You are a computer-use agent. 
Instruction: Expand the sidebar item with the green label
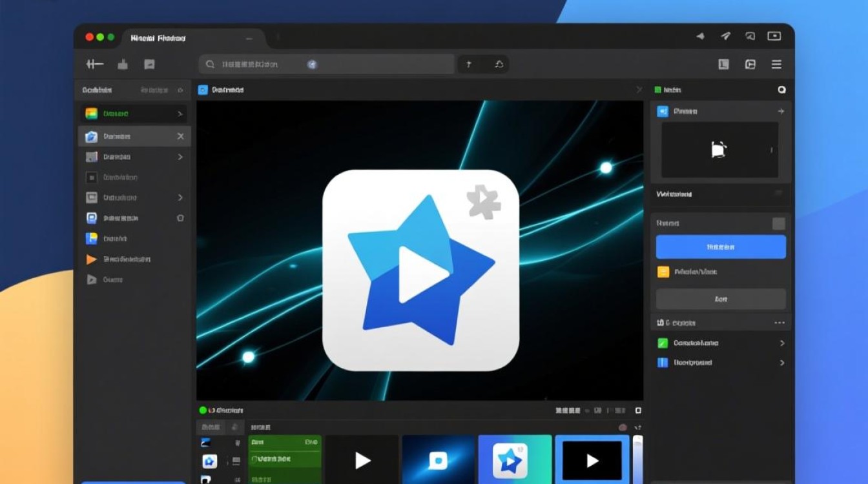180,114
